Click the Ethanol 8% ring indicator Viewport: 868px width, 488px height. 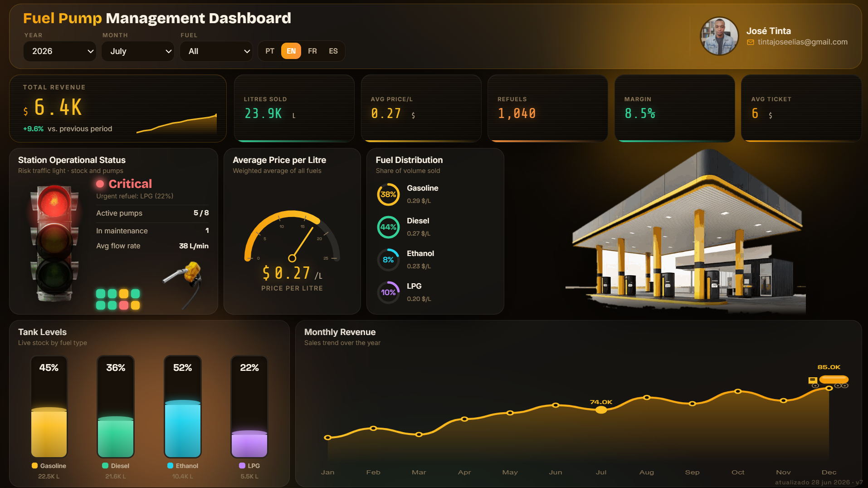point(388,260)
